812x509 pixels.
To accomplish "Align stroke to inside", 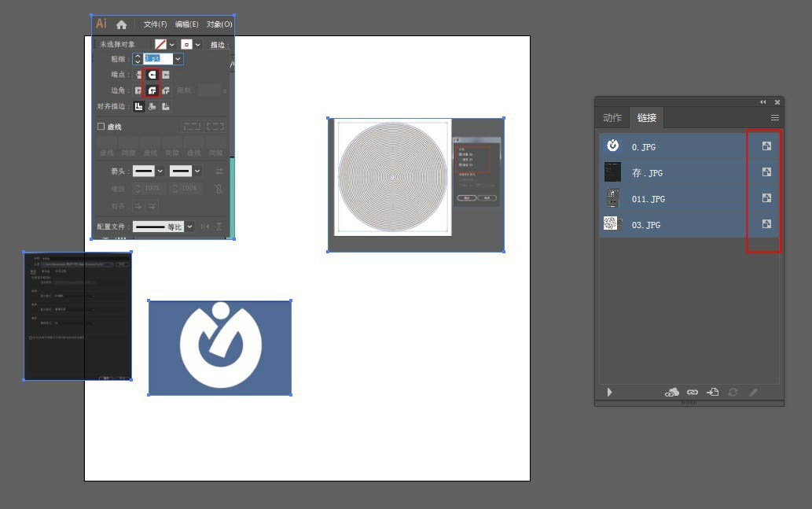I will 152,106.
